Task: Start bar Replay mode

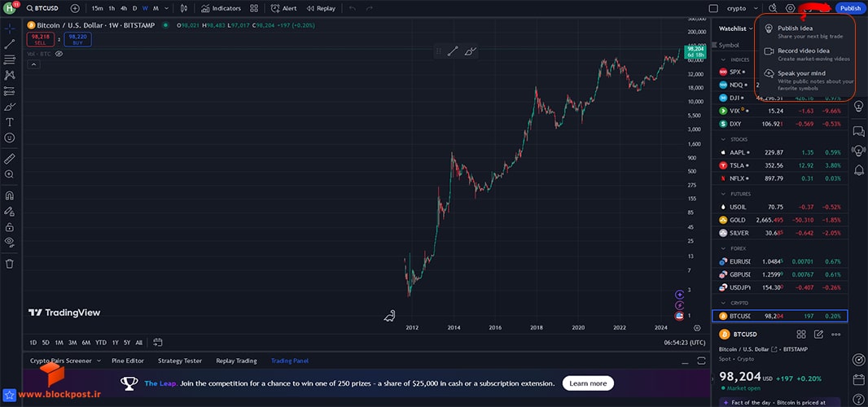Action: 321,8
